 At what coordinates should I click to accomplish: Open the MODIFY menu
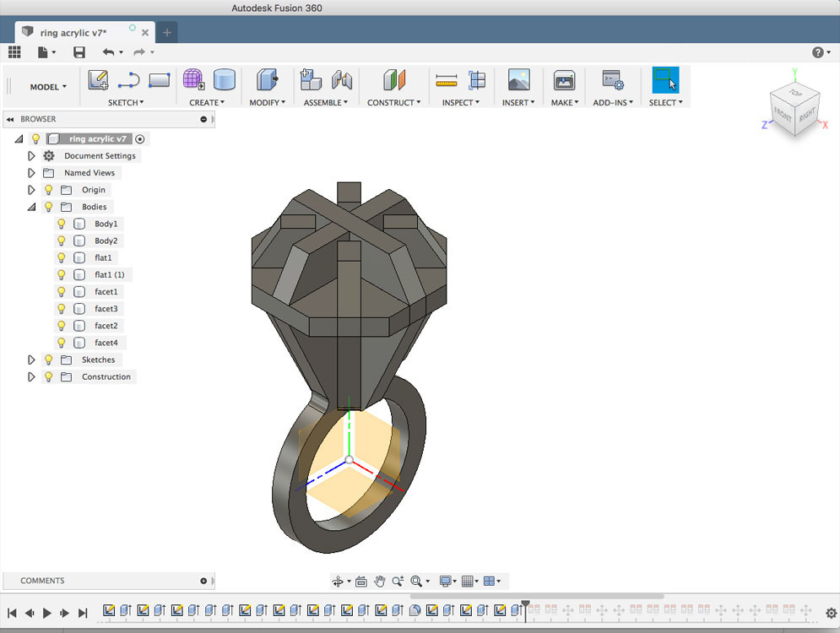[x=268, y=102]
